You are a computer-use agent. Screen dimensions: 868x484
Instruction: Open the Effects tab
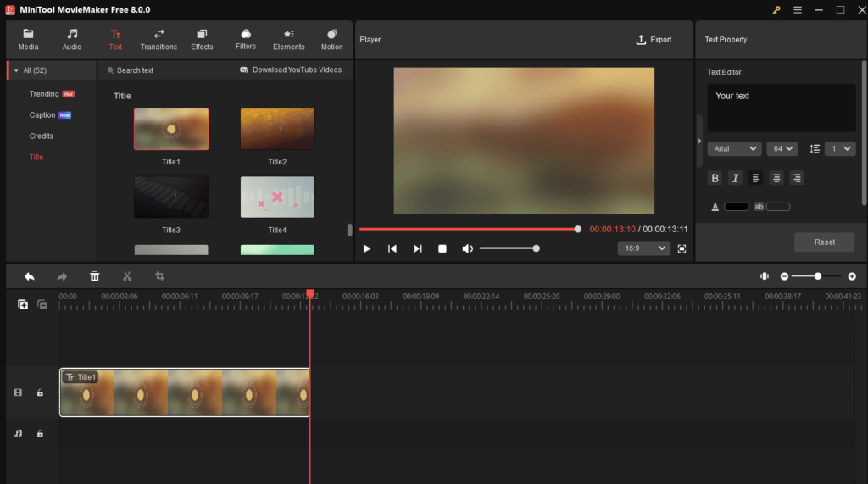[202, 40]
